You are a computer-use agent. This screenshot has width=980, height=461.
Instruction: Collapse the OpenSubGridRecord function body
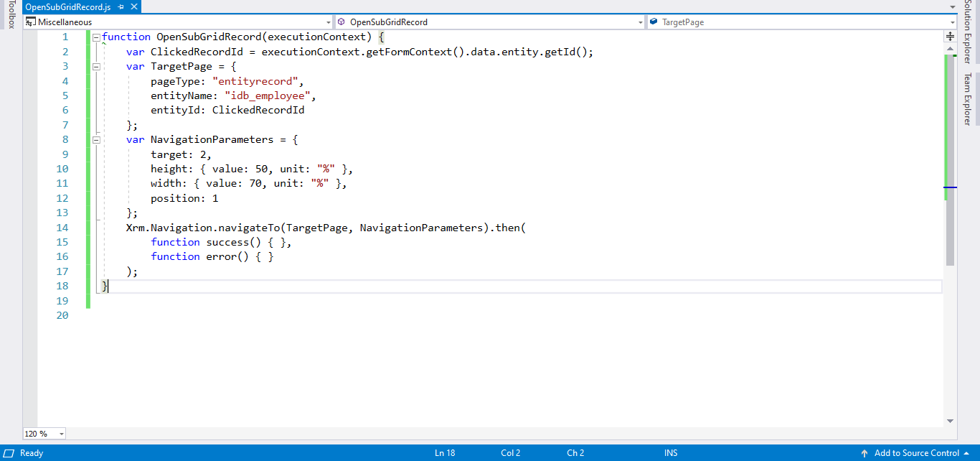tap(95, 37)
